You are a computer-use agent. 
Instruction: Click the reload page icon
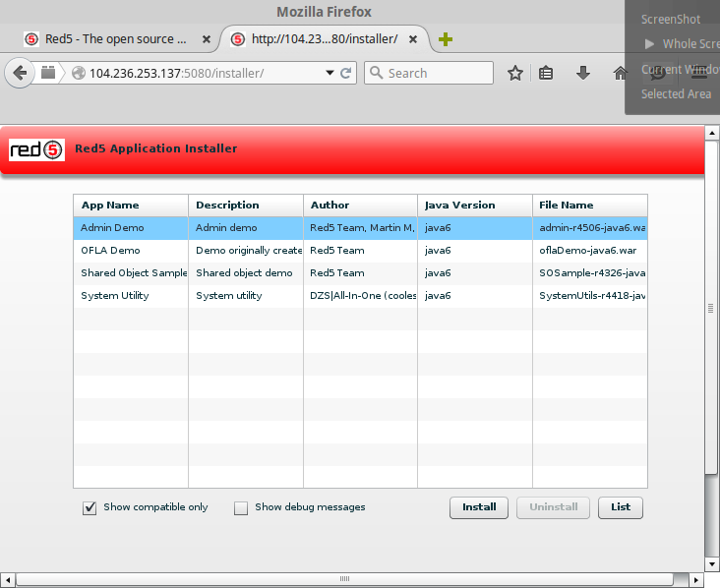[x=346, y=73]
